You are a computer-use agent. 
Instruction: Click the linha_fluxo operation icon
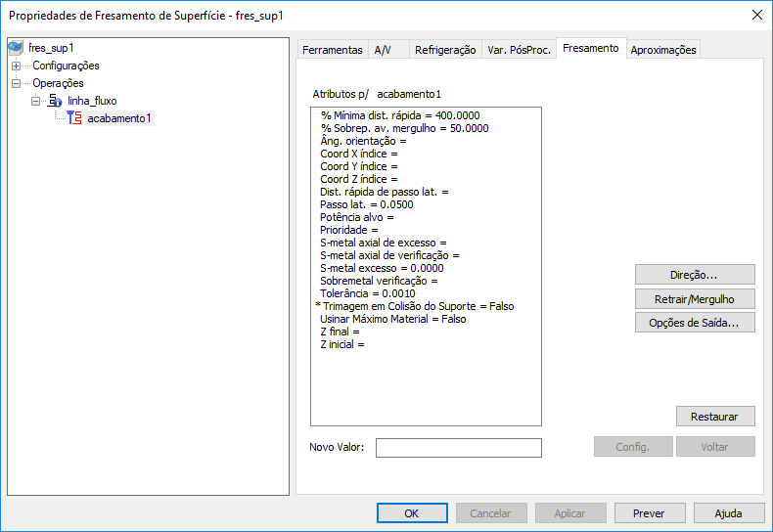(x=55, y=101)
